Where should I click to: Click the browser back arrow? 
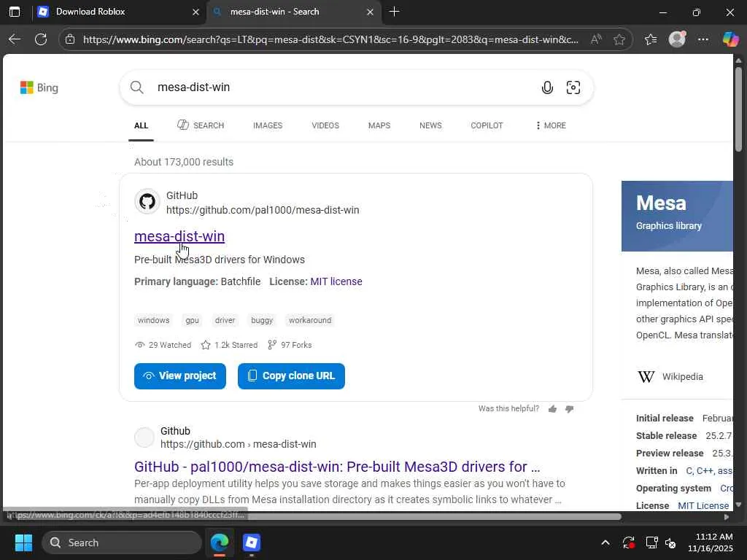(x=15, y=39)
